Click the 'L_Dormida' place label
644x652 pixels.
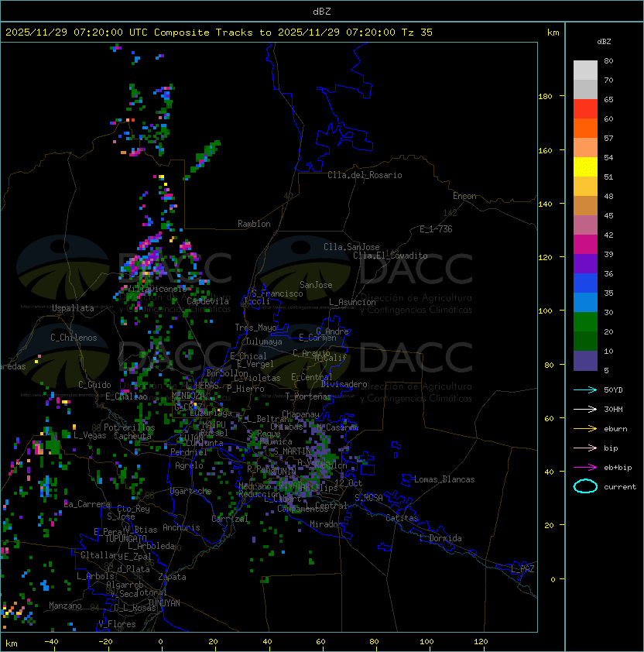pos(440,538)
